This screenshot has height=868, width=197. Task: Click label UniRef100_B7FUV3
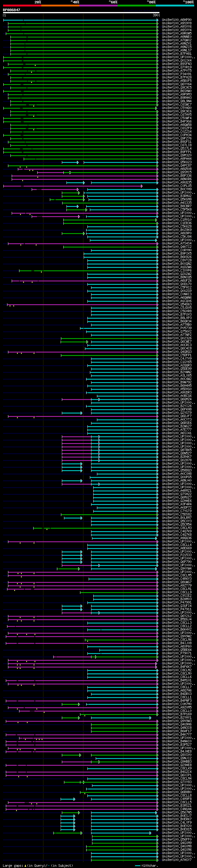click(x=177, y=314)
